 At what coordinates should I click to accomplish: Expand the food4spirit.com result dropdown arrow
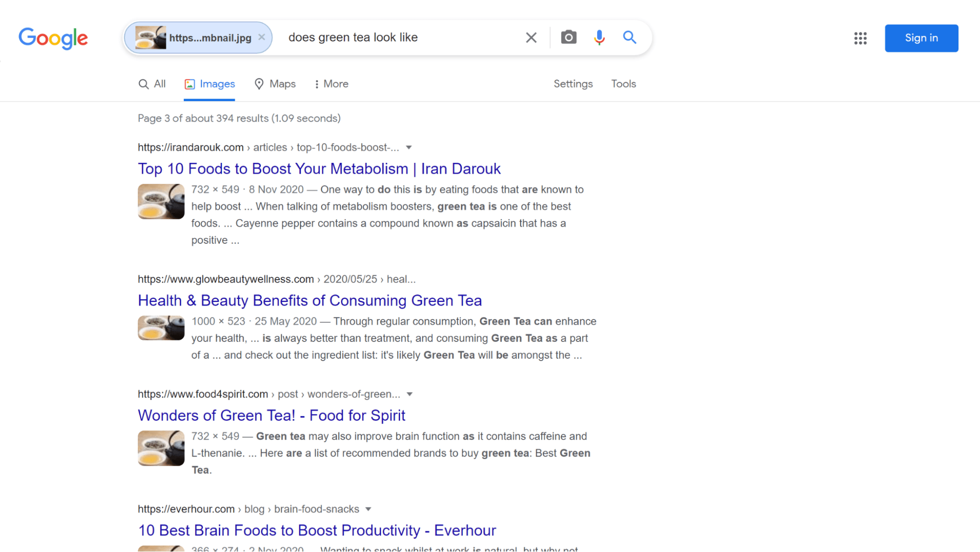click(x=409, y=394)
